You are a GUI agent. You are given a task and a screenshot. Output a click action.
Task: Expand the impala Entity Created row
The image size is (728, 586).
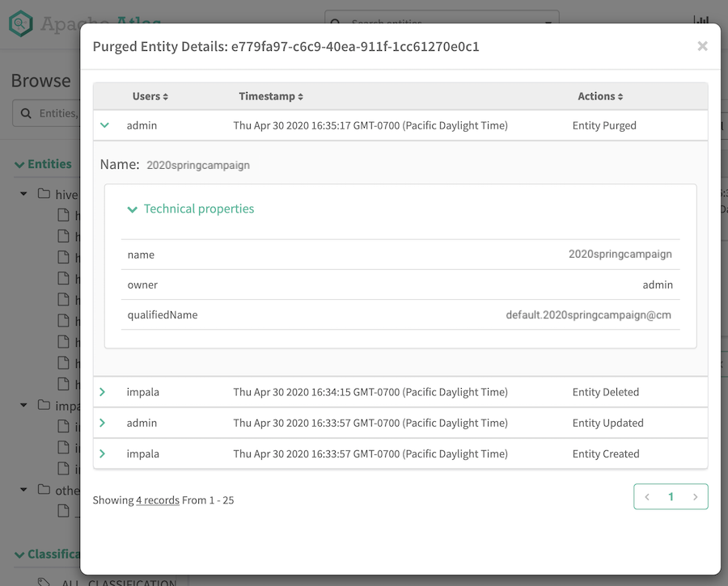point(103,453)
